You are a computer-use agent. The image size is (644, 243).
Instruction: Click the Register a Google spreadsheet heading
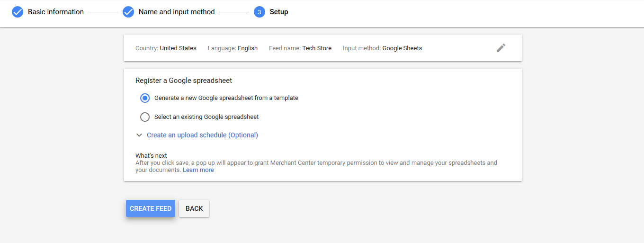pyautogui.click(x=184, y=81)
